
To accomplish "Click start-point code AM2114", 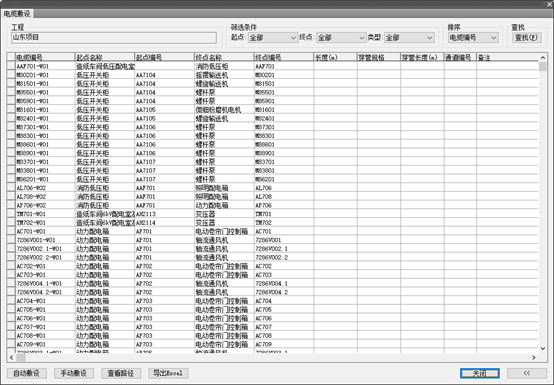I will point(164,223).
